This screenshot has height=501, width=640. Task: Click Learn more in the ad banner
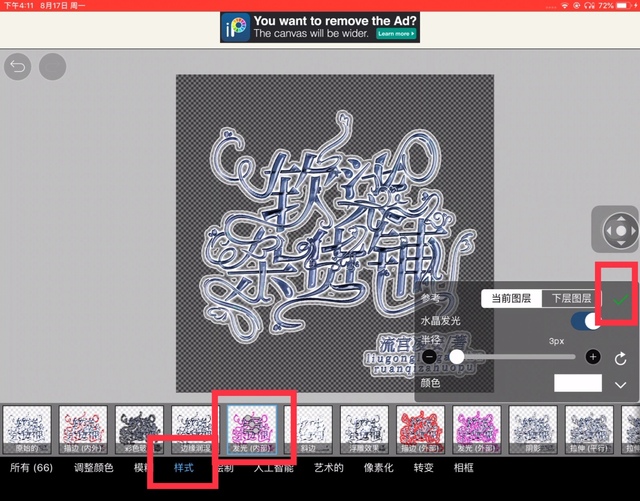pos(396,34)
